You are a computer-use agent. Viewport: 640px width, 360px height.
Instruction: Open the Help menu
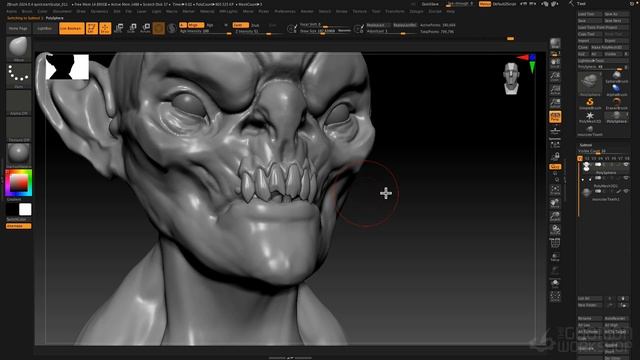coord(450,11)
